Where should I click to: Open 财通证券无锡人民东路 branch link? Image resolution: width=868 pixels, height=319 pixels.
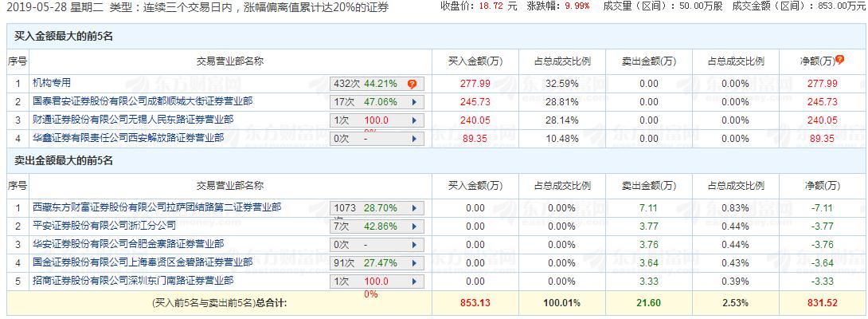133,119
